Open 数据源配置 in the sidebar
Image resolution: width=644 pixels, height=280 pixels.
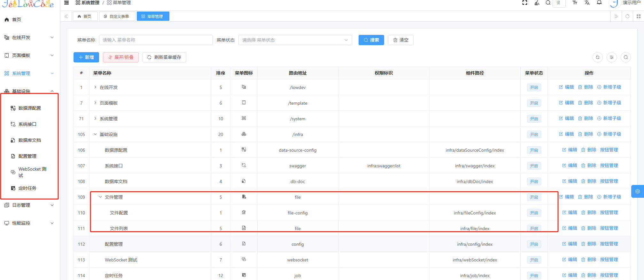point(29,108)
